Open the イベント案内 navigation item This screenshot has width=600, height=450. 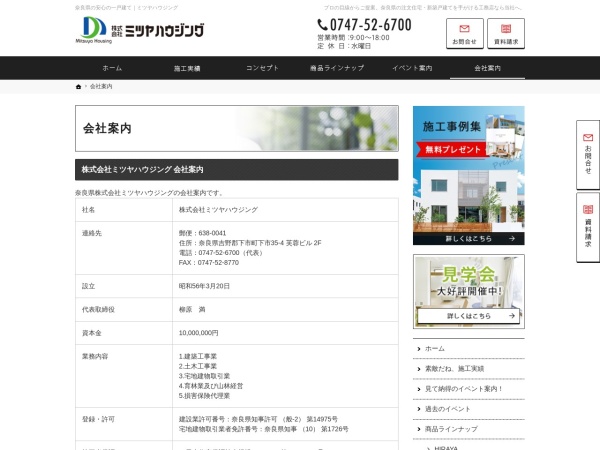tap(412, 68)
